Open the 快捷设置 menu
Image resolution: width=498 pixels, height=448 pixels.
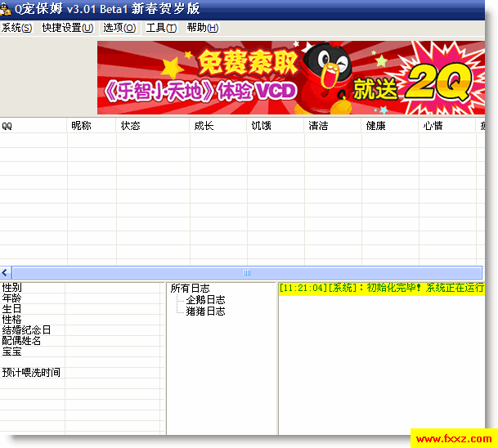pos(67,28)
